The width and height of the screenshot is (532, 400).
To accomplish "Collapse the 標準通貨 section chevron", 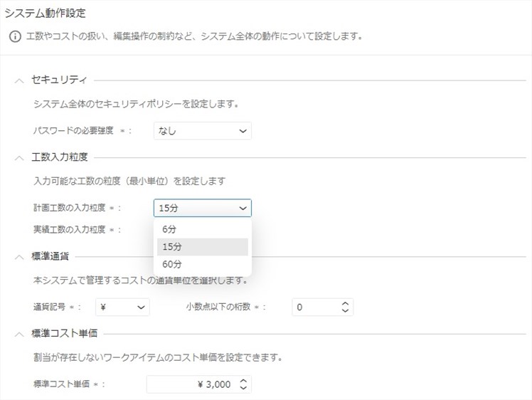I will point(19,256).
